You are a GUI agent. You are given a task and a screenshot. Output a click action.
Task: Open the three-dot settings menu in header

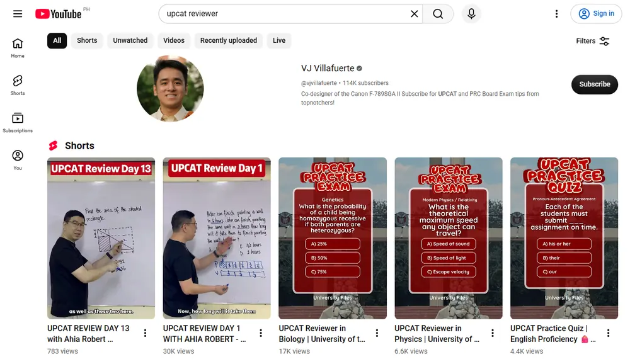[556, 14]
